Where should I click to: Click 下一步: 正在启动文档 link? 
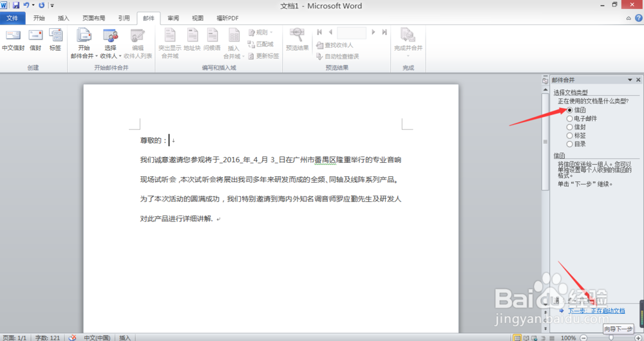click(596, 311)
